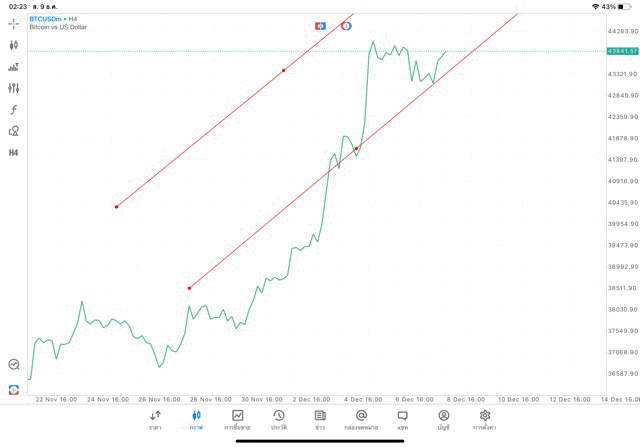Screen dimensions: 640x447
Task: Open the การตั้งค่า settings tab
Action: tap(485, 419)
